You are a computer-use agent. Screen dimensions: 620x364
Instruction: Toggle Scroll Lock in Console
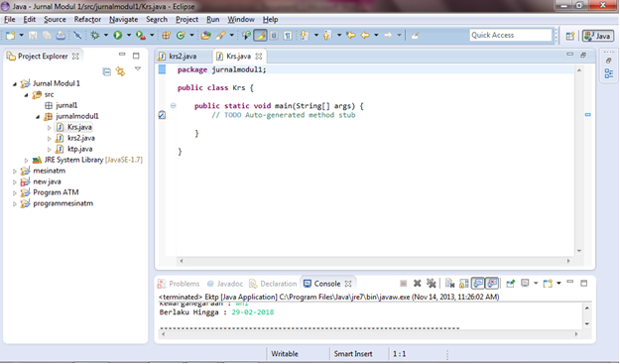pos(464,284)
